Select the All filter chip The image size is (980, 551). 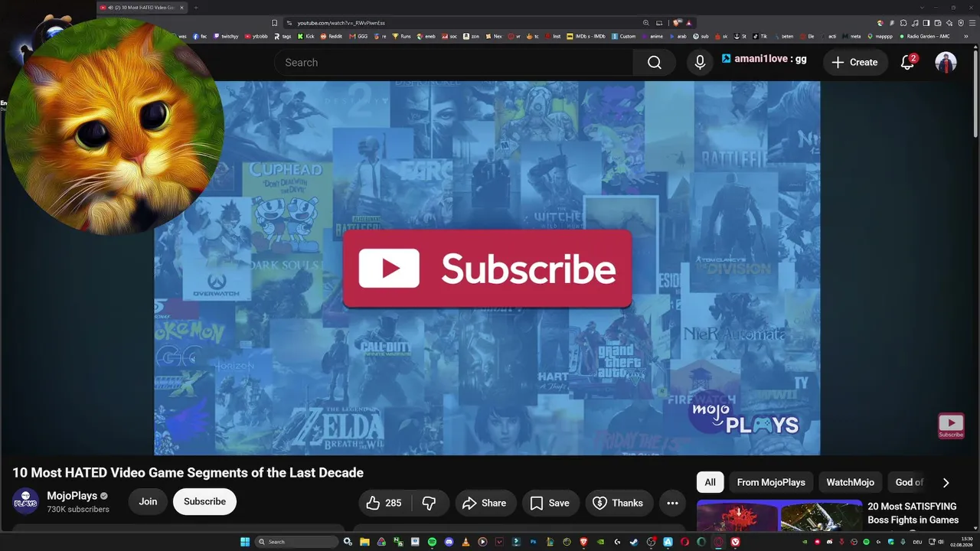click(x=710, y=482)
